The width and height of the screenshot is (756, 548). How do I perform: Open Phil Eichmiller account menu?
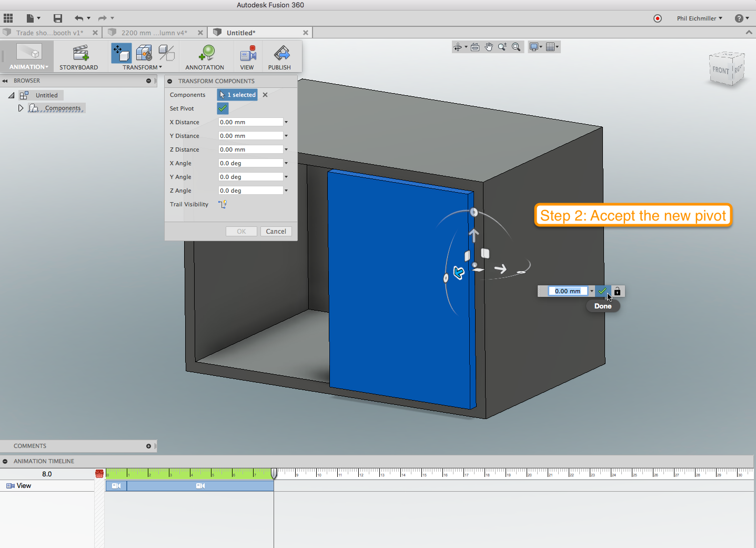tap(700, 18)
